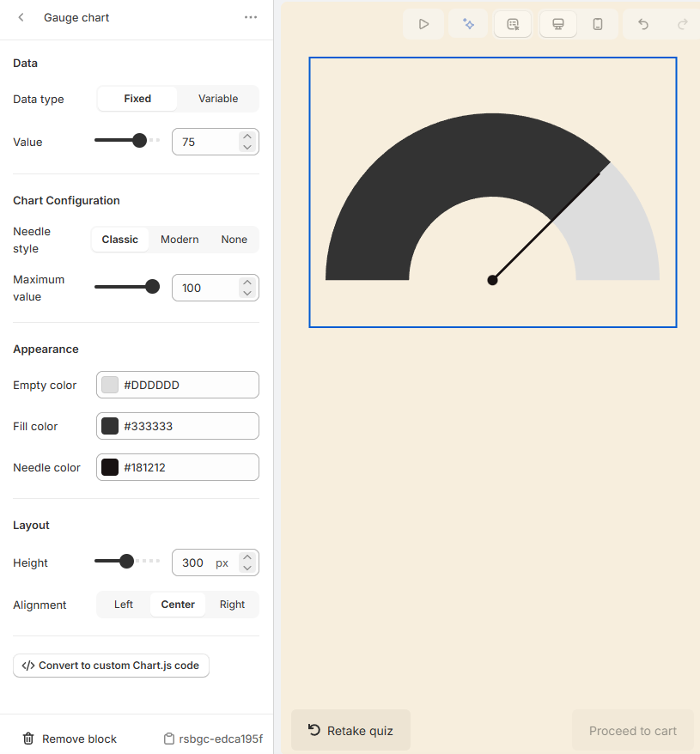Open the options menu with three dots
This screenshot has height=754, width=700.
tap(251, 17)
